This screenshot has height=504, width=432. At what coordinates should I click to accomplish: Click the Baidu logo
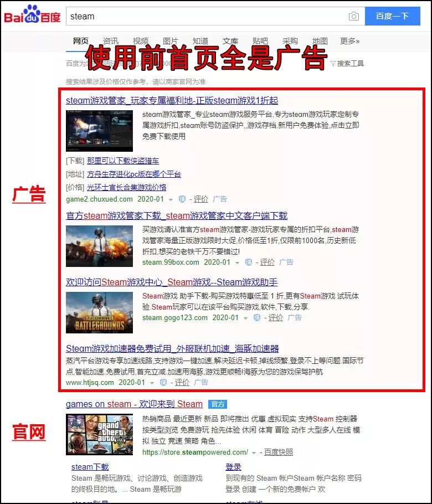point(32,15)
